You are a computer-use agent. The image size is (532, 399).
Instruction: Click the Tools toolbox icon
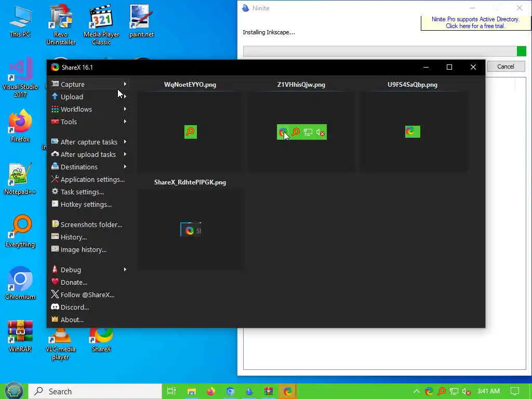coord(55,122)
